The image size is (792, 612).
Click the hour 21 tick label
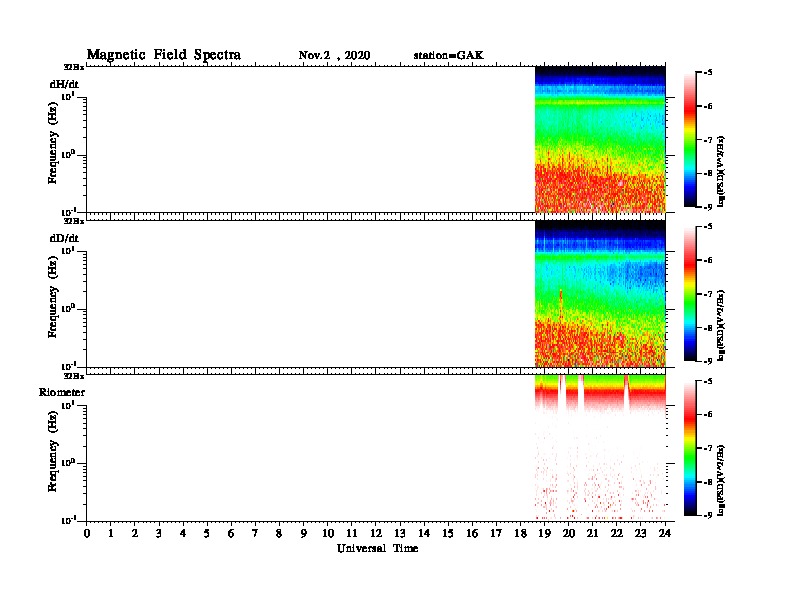pyautogui.click(x=592, y=534)
